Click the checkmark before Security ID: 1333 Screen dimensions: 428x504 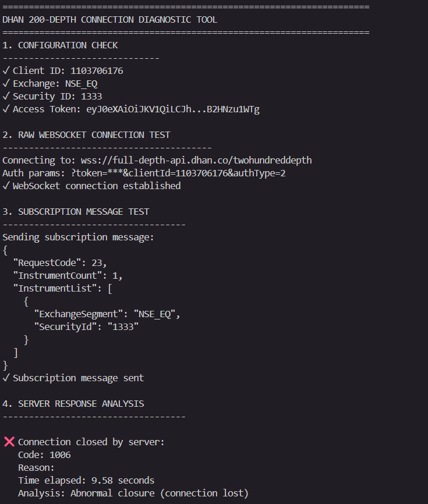click(x=6, y=97)
